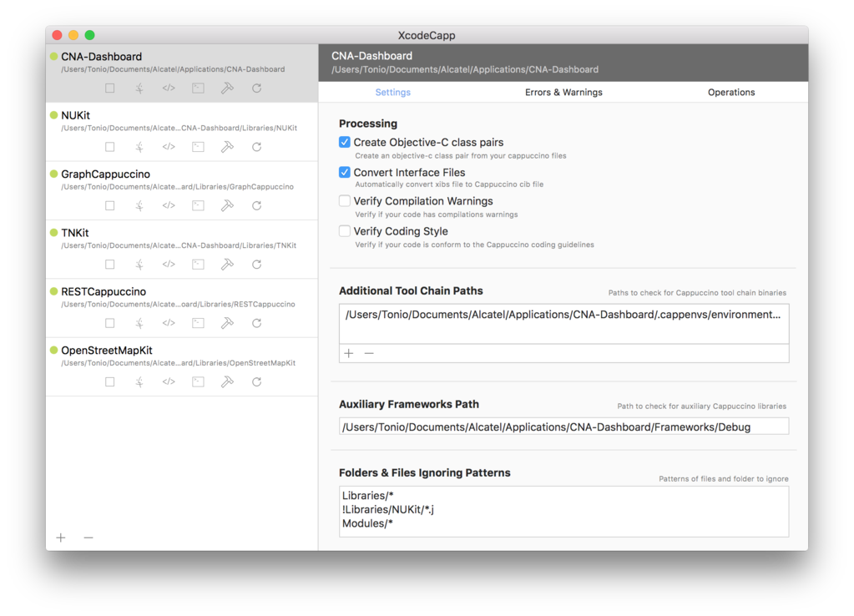Open the Operations tab

pos(731,92)
